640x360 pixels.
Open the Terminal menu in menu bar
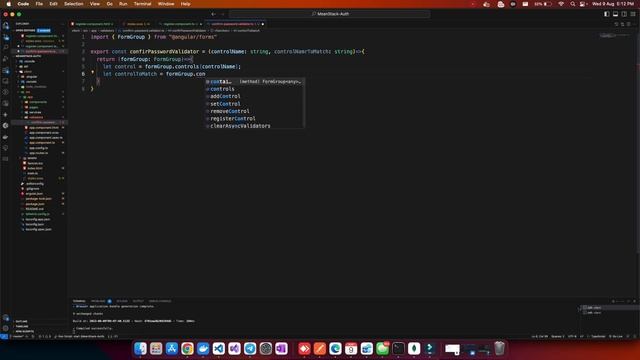(x=142, y=4)
